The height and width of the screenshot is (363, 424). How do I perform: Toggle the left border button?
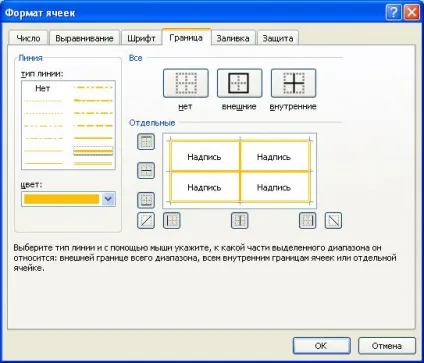(x=172, y=220)
